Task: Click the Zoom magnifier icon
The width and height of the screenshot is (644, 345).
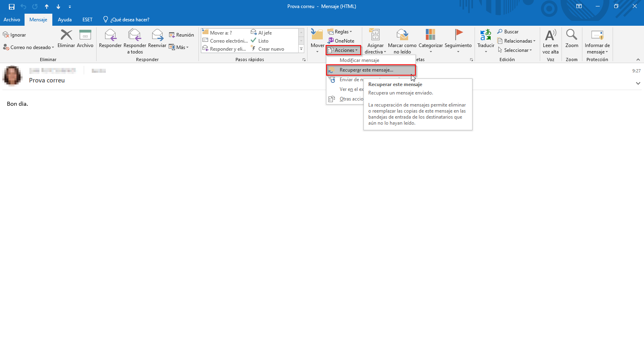Action: [572, 35]
